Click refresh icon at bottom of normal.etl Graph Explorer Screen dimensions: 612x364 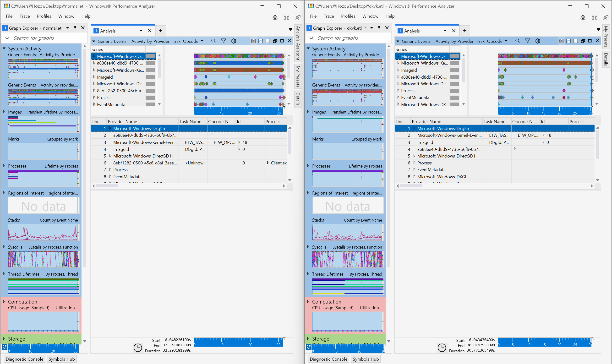pos(4,347)
